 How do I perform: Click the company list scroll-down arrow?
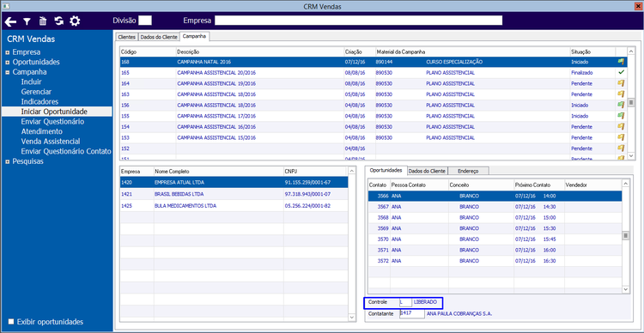pos(351,317)
